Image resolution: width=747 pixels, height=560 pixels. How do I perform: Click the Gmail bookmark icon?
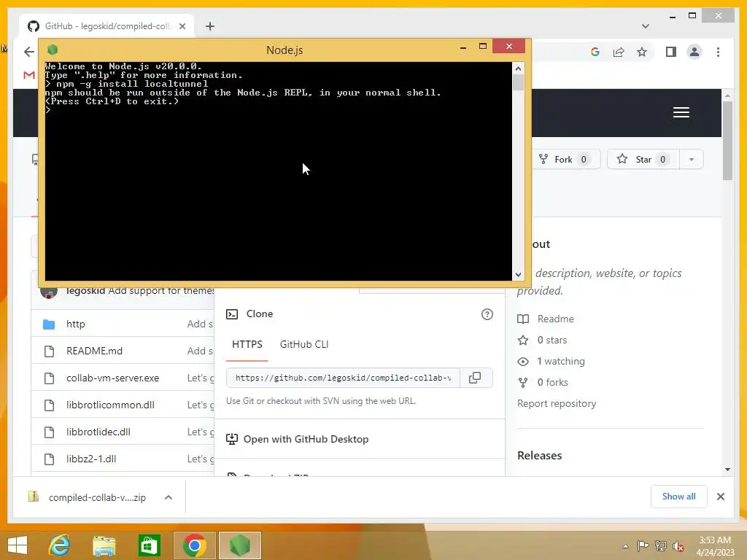29,75
